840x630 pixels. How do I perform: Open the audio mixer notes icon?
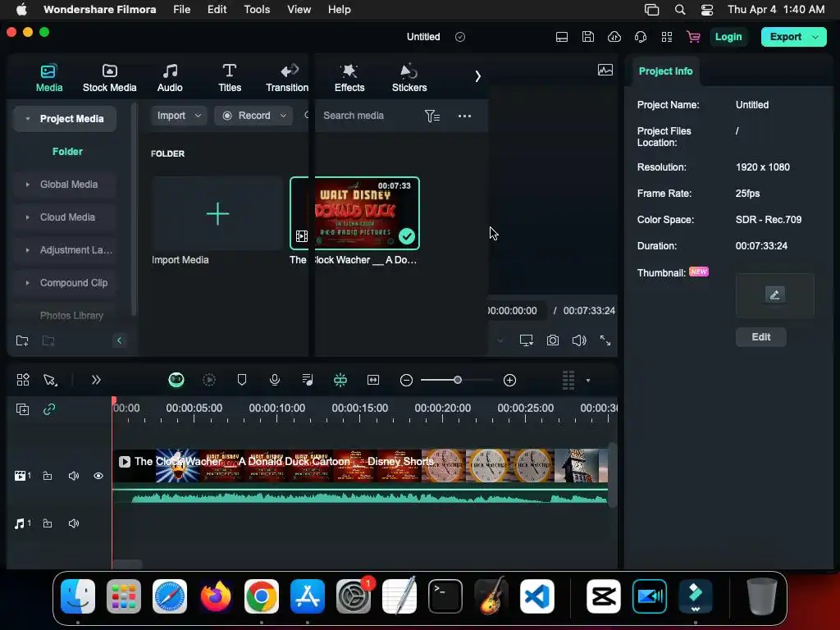(308, 380)
